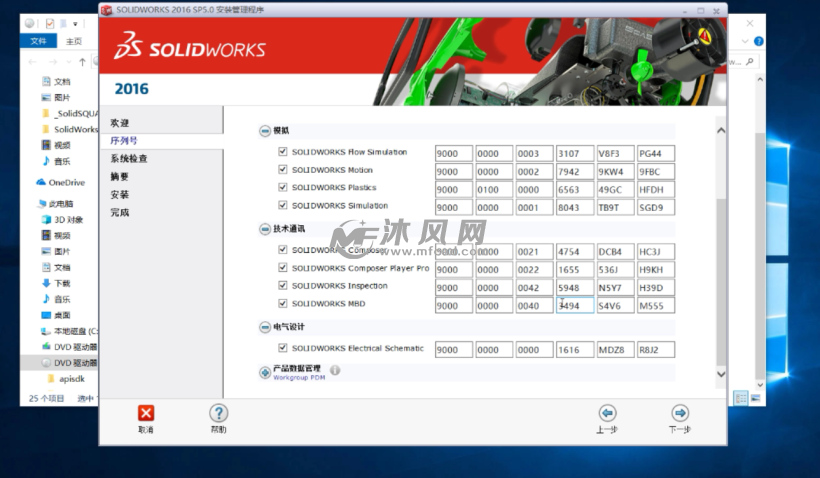Click Motion serial field 7942
The width and height of the screenshot is (820, 478).
click(x=575, y=172)
